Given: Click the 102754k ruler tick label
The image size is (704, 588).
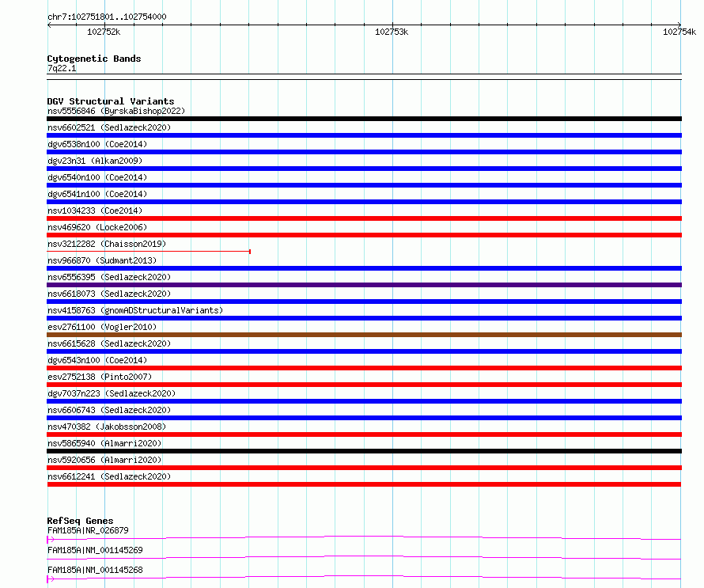Looking at the screenshot, I should point(679,32).
